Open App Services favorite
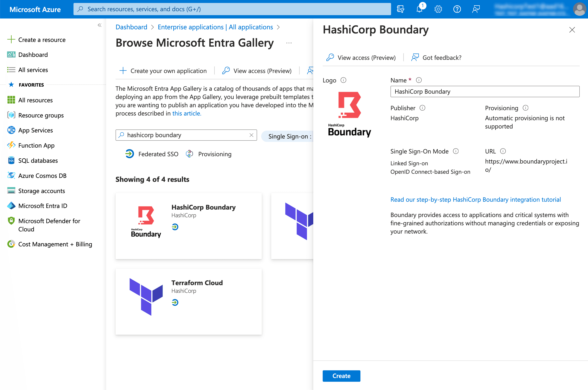 [35, 130]
